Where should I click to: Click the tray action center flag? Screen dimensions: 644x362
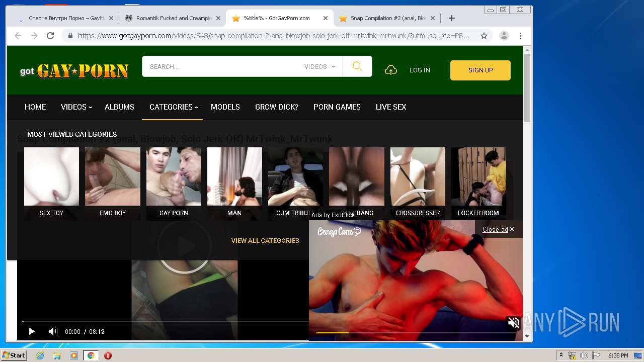(596, 355)
